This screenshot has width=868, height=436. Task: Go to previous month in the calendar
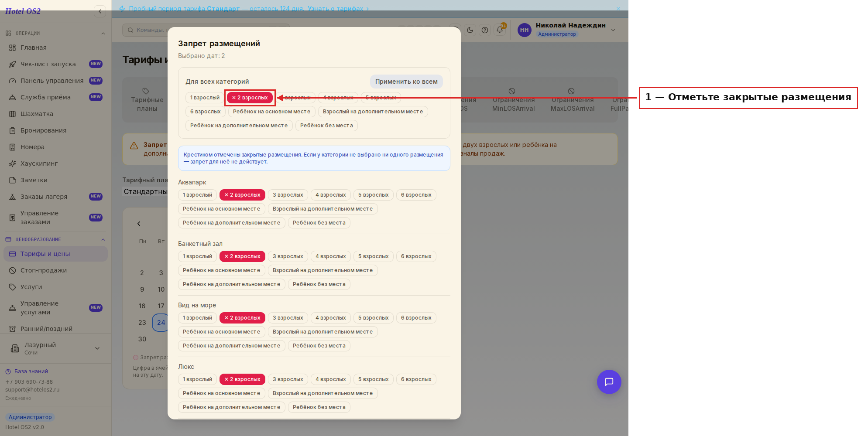(139, 224)
